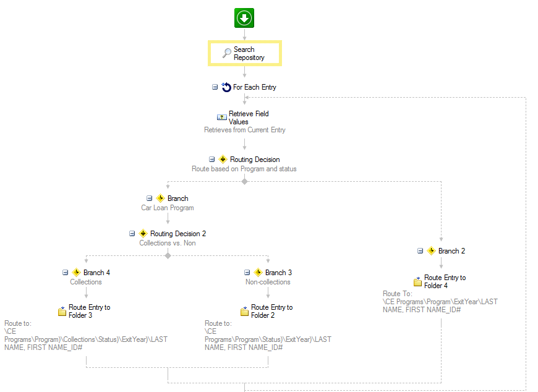Select the Branch 3 label
Image resolution: width=538 pixels, height=392 pixels.
(279, 273)
